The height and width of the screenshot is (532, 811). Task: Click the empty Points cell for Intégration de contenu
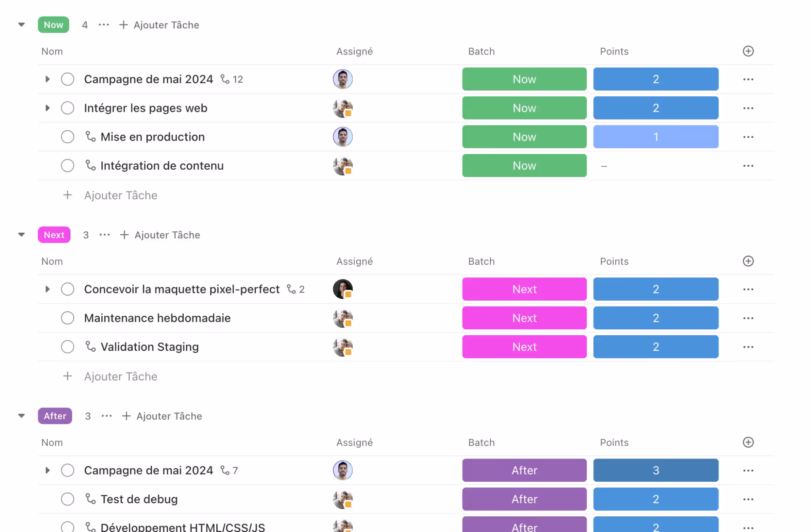(655, 166)
